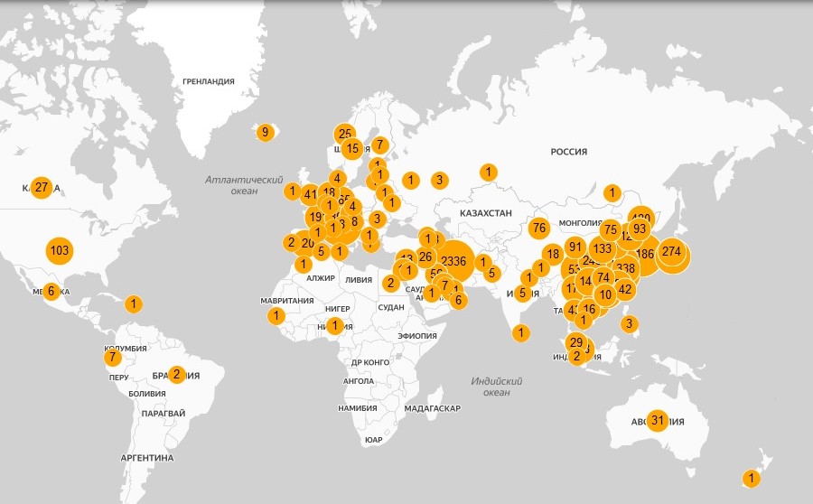Open the 2 marker over Indonesia

576,356
